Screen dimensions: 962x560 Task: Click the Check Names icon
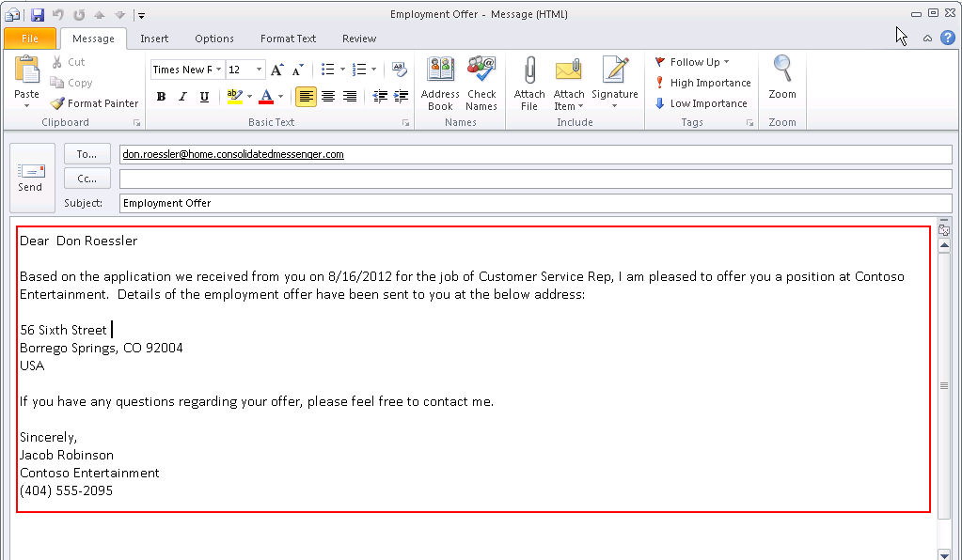point(481,83)
